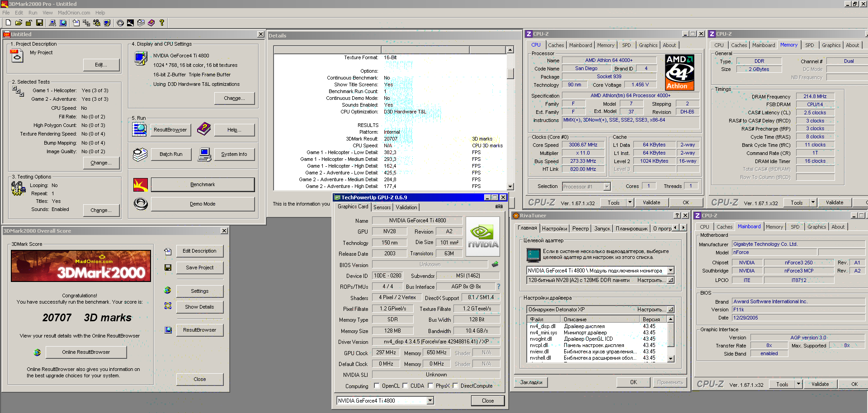Click the Details panel vertical scrollbar thumb
868x413 pixels.
510,73
